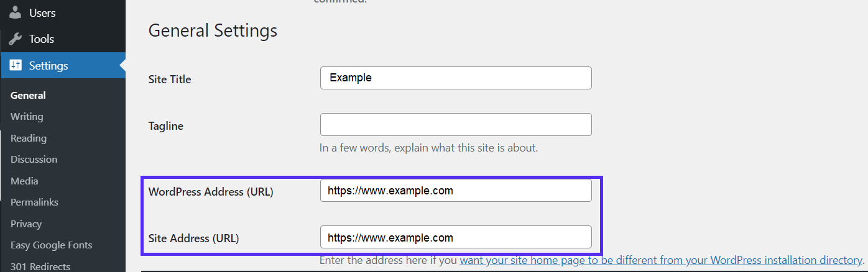Click the Settings sliders icon

pyautogui.click(x=16, y=65)
